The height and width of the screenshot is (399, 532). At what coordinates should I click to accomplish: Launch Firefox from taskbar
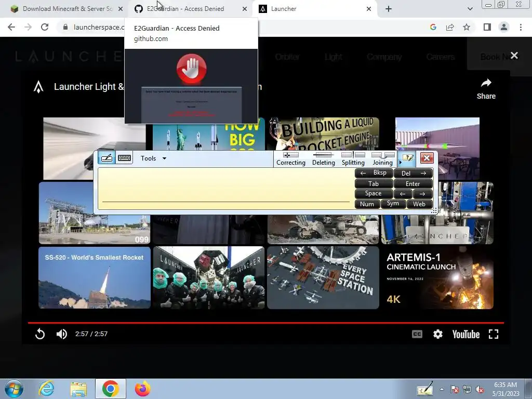tap(142, 389)
